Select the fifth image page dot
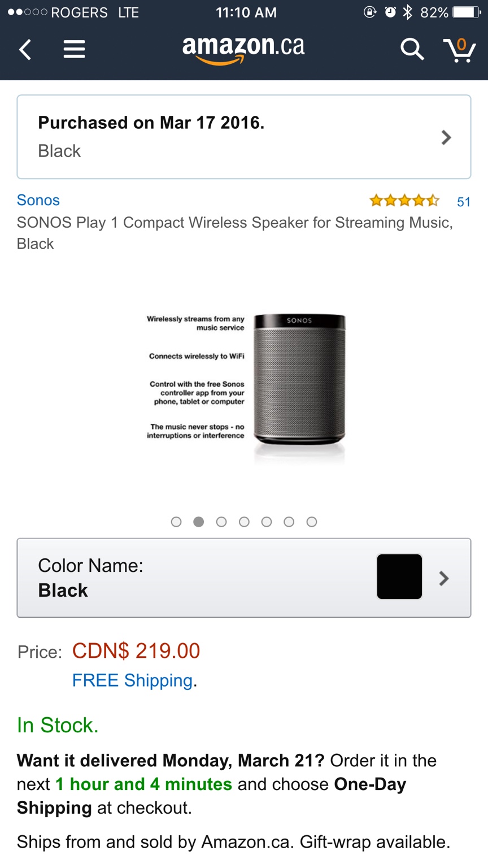This screenshot has width=488, height=868. (x=267, y=522)
